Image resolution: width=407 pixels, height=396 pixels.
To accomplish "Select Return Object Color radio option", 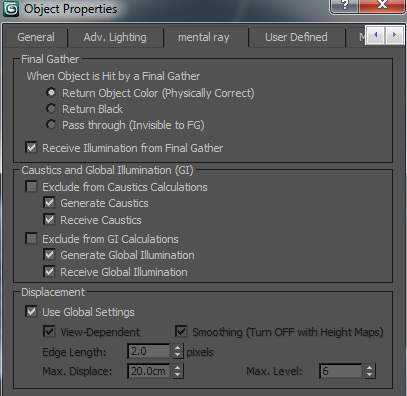I will [x=51, y=92].
